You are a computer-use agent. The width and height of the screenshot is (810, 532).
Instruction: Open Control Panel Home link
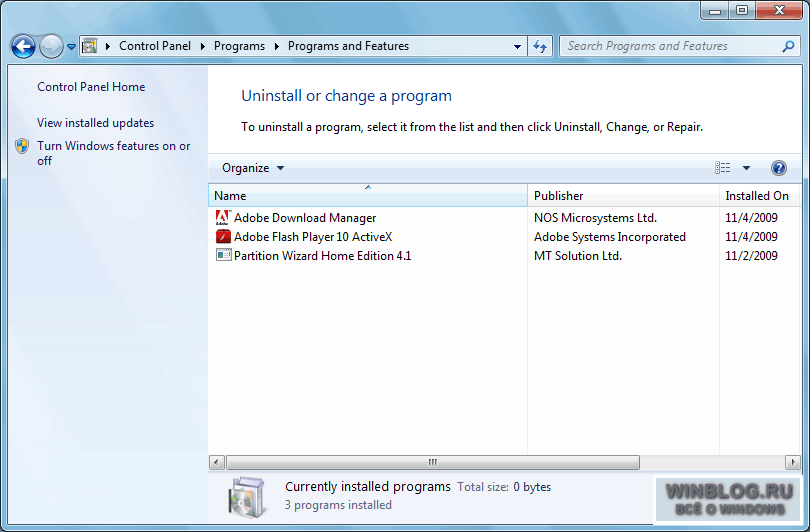[x=91, y=87]
